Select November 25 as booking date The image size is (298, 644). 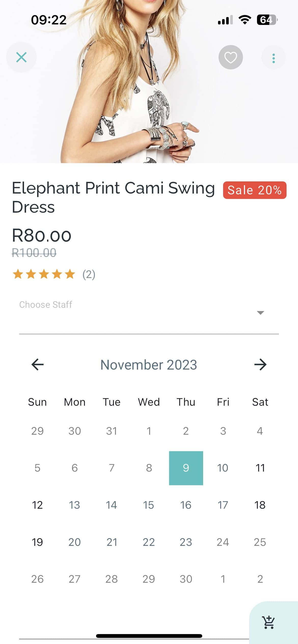tap(260, 541)
